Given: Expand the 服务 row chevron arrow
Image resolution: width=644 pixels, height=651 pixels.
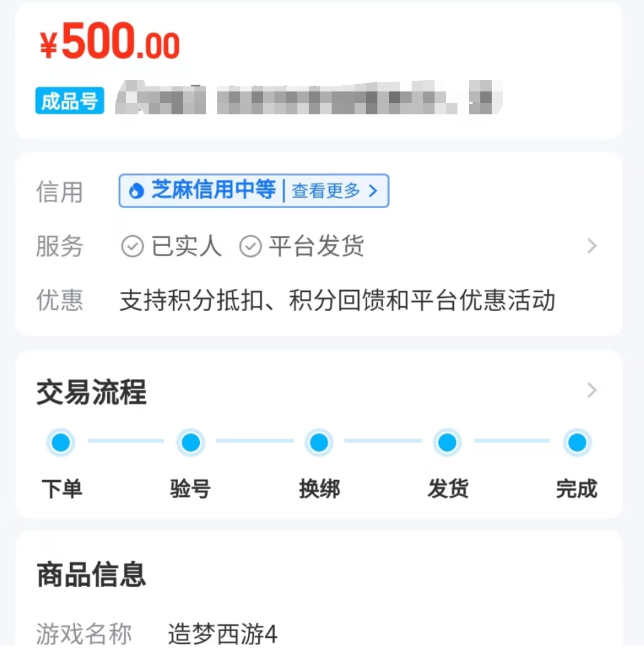Looking at the screenshot, I should pos(592,246).
